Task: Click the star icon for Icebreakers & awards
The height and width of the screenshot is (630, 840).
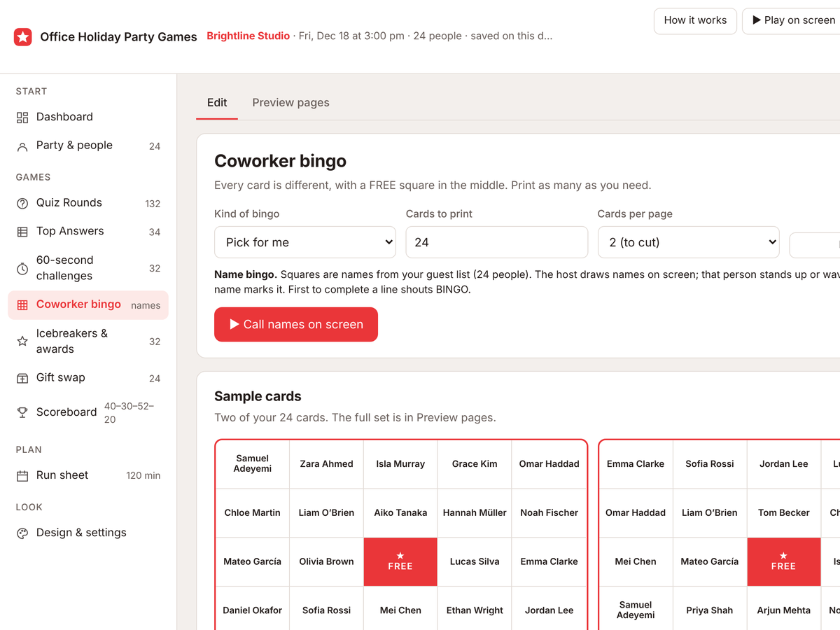Action: tap(22, 342)
